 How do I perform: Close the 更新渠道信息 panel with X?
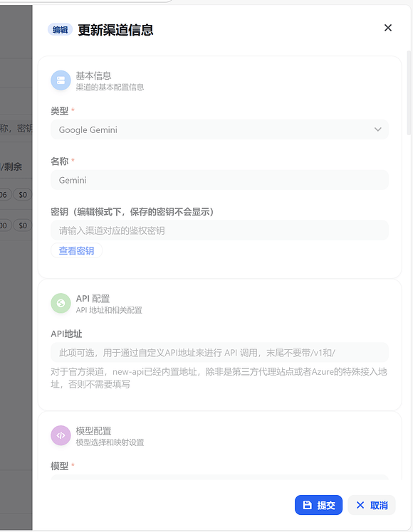point(388,28)
